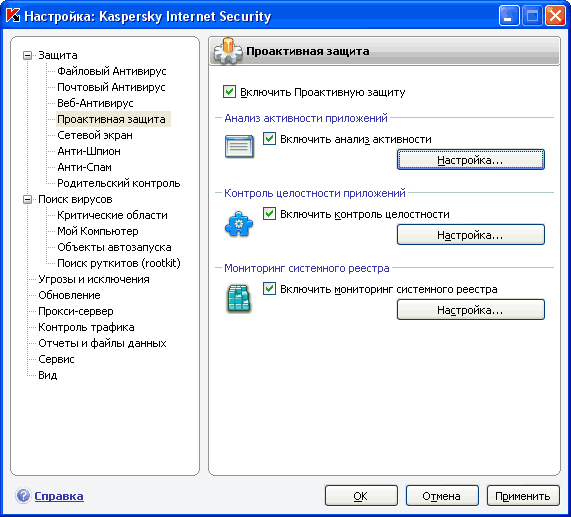Open Настройка for activity analysis
571x517 pixels.
click(470, 160)
